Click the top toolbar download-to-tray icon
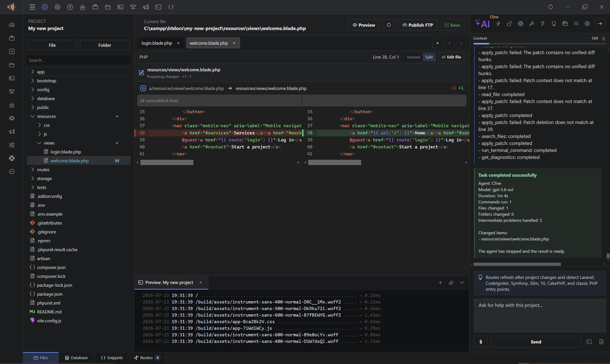The image size is (610, 364). (x=83, y=7)
